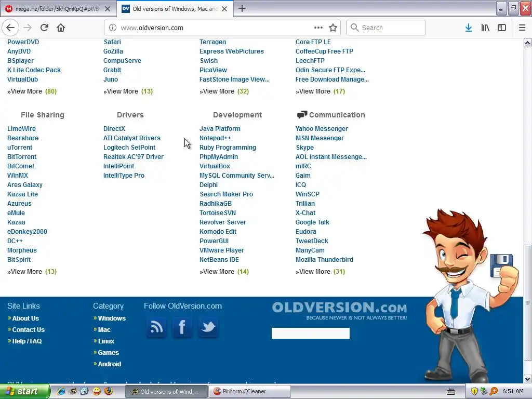Open Contact Us in the footer

click(x=28, y=330)
